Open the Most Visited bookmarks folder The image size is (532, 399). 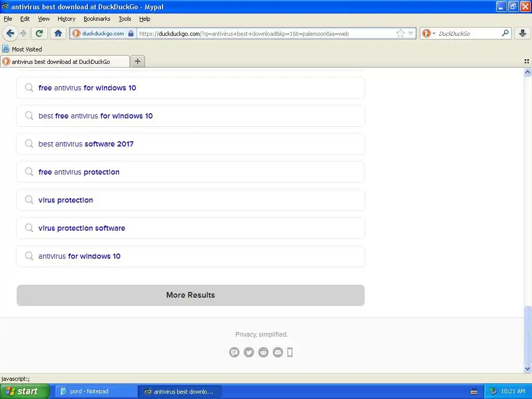[x=22, y=49]
